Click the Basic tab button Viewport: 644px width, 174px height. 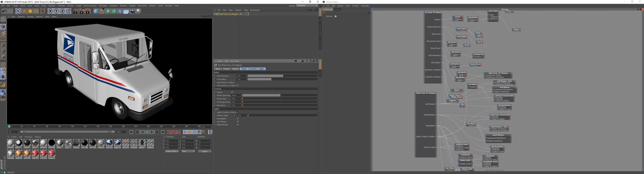[x=218, y=69]
